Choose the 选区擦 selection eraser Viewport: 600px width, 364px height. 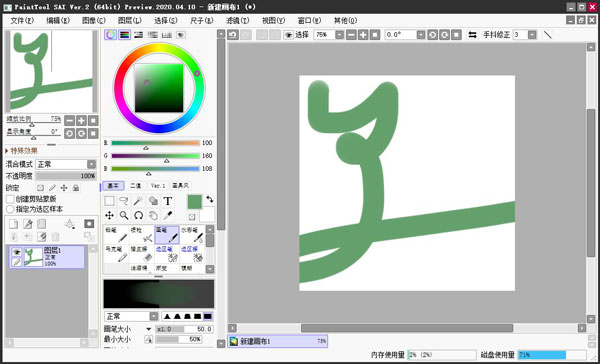[192, 254]
